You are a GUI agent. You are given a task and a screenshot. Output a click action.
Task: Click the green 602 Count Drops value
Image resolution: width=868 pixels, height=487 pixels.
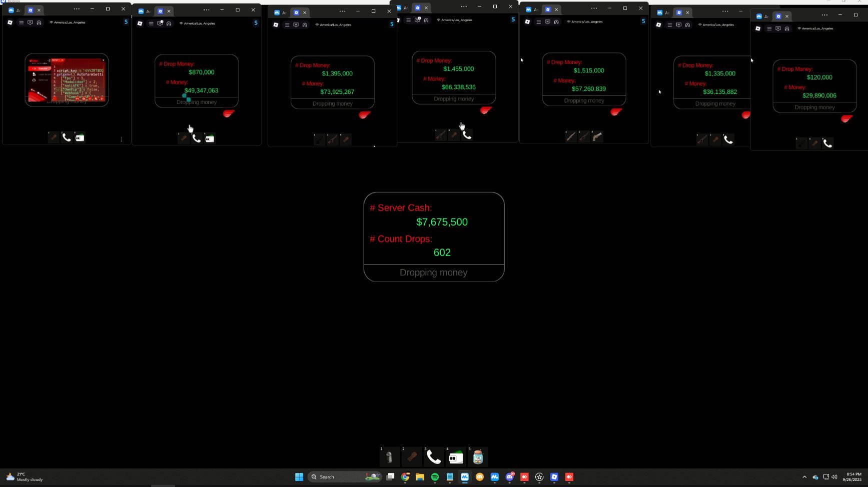[442, 252]
